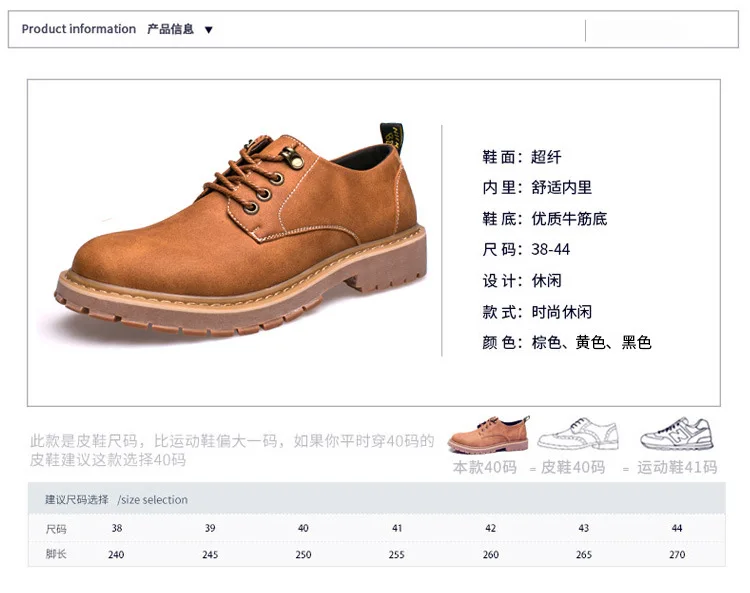Click the sneaker sketch icon with N logo
Image resolution: width=750 pixels, height=593 pixels.
(677, 433)
